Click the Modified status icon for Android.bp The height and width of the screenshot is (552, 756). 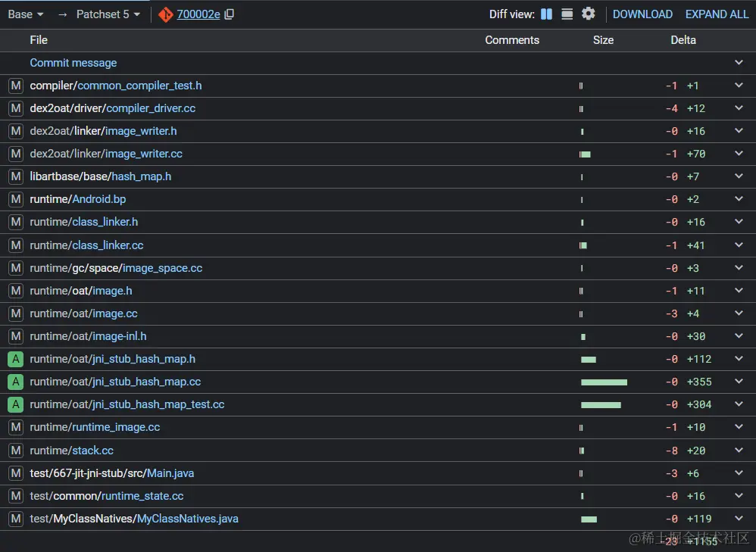click(15, 199)
